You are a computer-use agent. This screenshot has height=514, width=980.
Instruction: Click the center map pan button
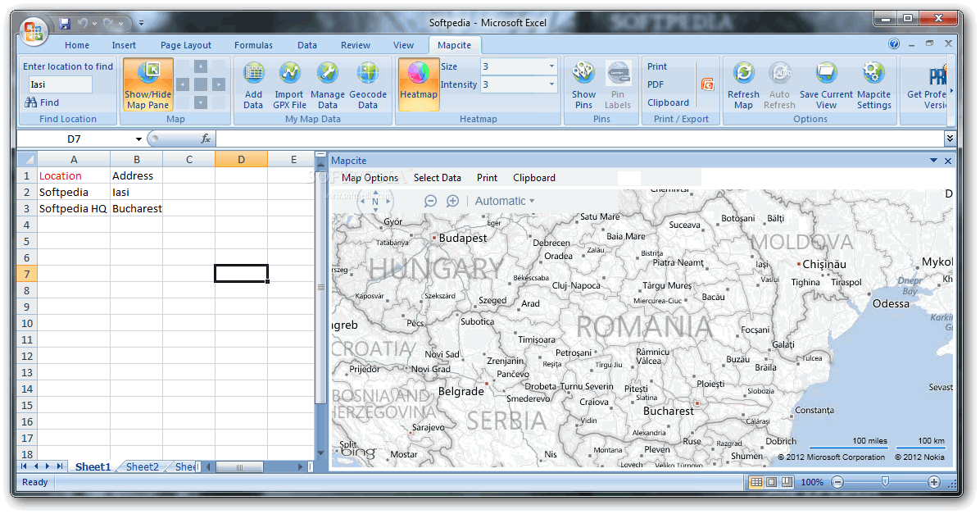coord(200,84)
